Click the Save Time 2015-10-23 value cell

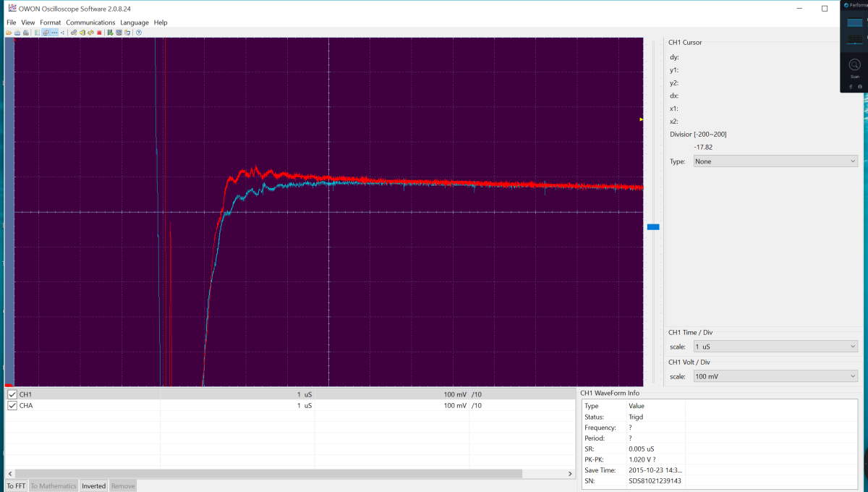tap(655, 470)
